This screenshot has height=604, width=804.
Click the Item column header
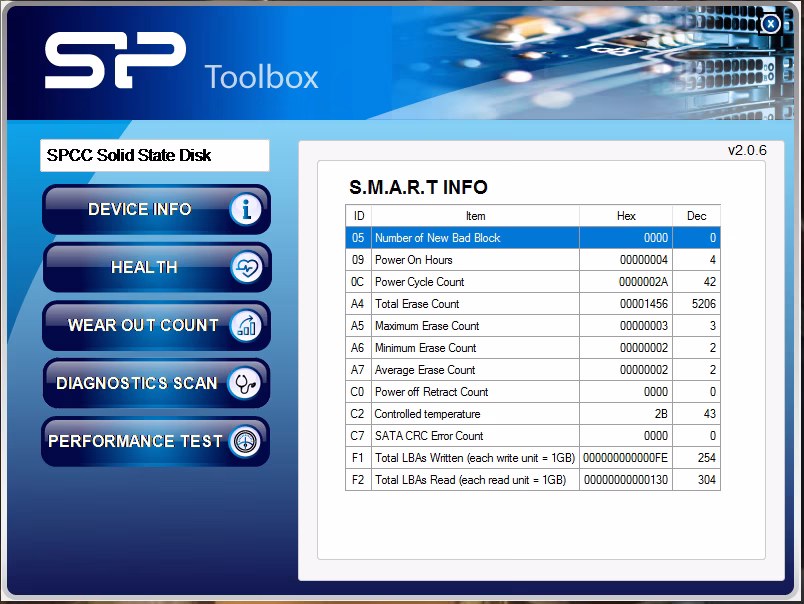475,216
